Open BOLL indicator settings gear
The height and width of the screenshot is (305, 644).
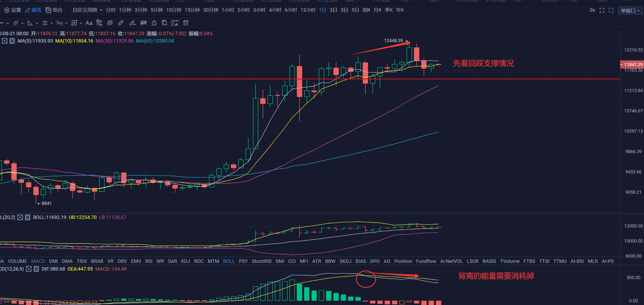coord(20,217)
